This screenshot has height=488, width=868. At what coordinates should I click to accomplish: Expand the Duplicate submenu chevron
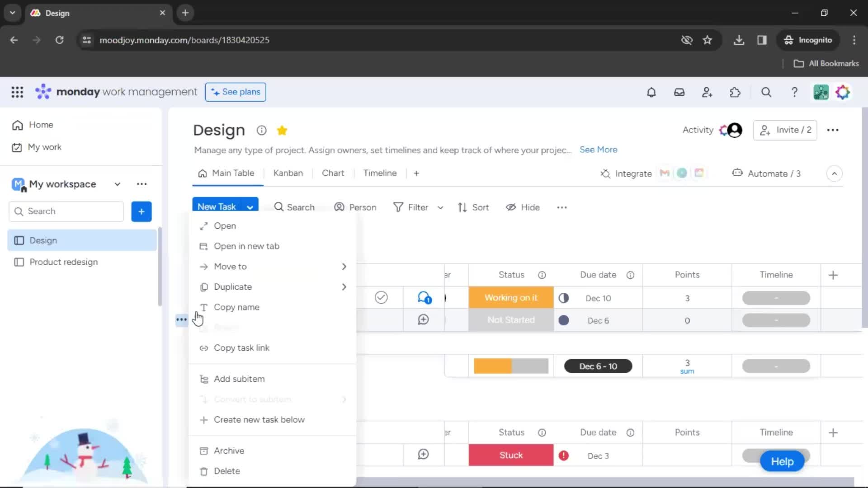pyautogui.click(x=344, y=286)
